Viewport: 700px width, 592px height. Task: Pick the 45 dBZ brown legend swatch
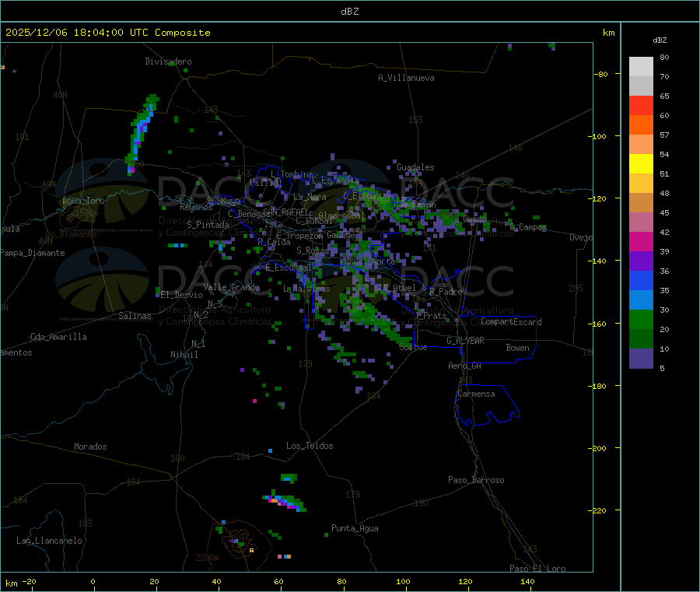(641, 203)
